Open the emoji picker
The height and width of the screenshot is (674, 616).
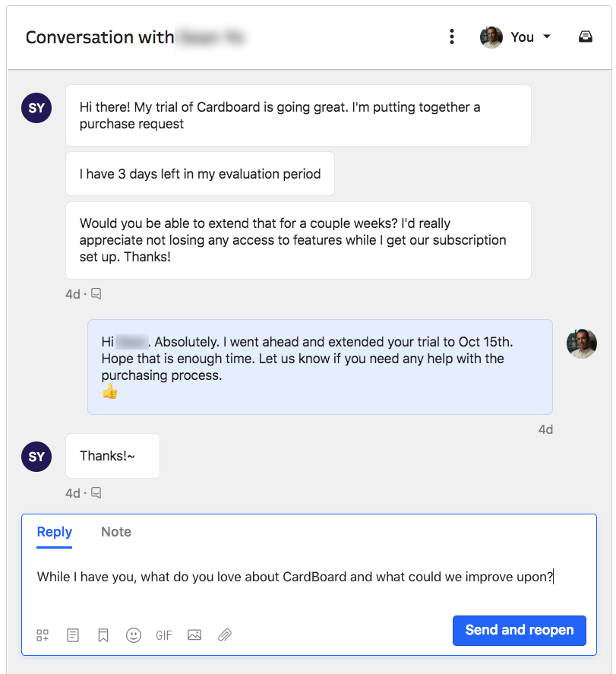(134, 635)
